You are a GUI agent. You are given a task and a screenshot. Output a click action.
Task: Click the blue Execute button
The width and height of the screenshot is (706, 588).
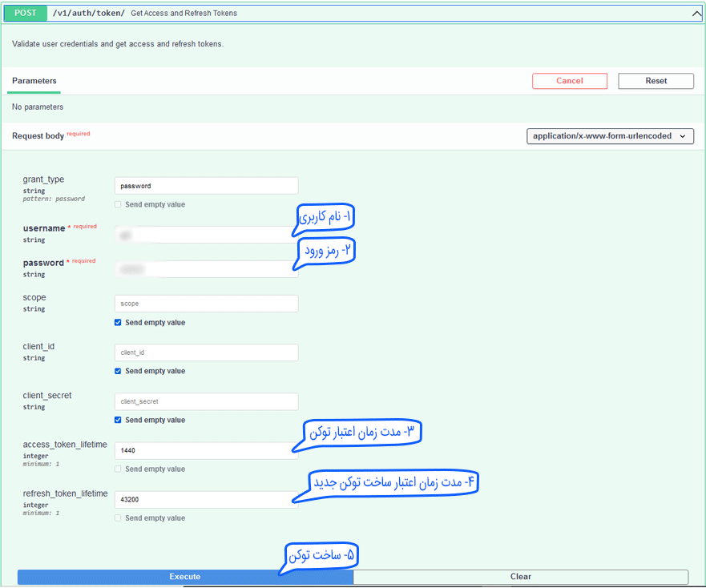point(185,577)
